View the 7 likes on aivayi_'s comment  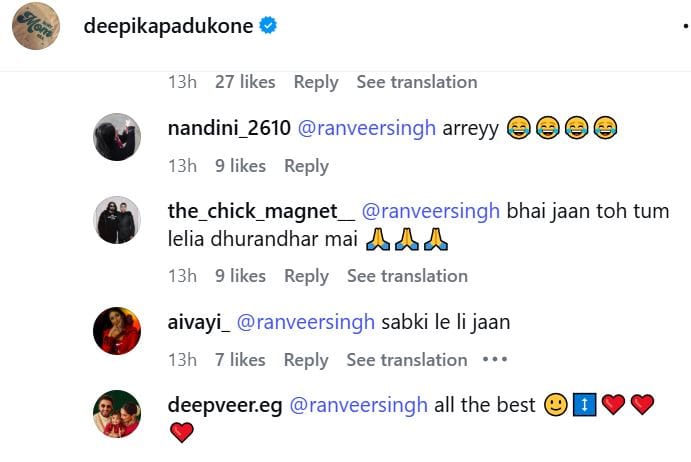(240, 360)
